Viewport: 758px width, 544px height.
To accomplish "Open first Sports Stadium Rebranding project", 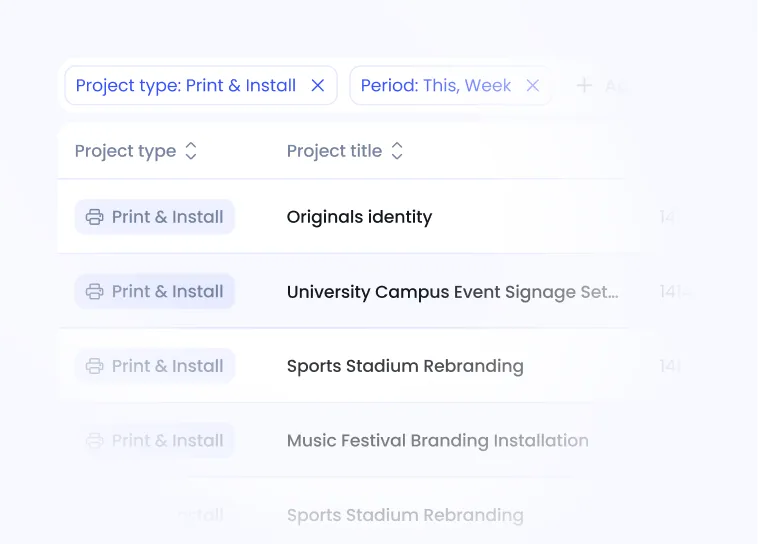I will tap(405, 366).
